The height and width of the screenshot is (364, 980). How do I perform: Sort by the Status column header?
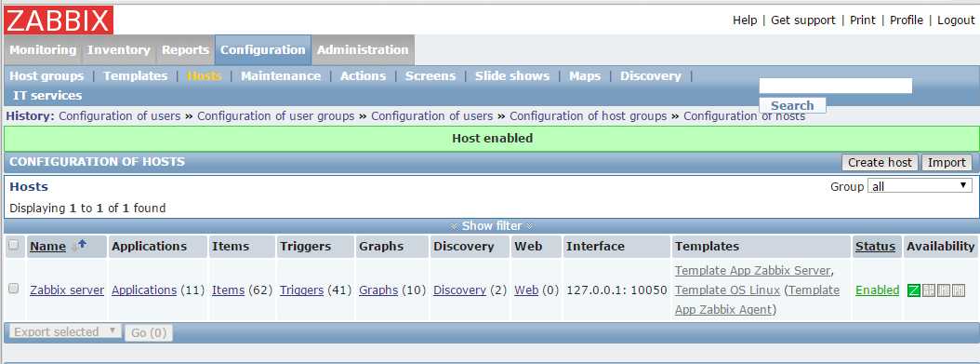coord(875,247)
